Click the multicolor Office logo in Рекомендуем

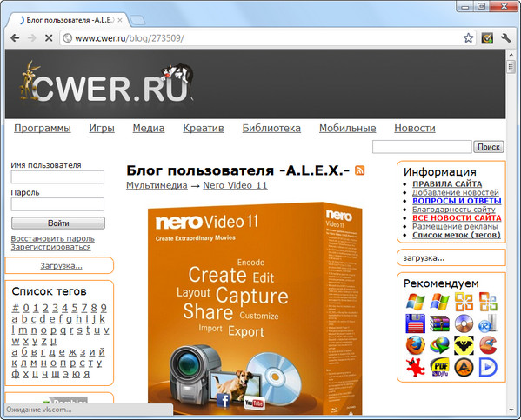(x=488, y=302)
